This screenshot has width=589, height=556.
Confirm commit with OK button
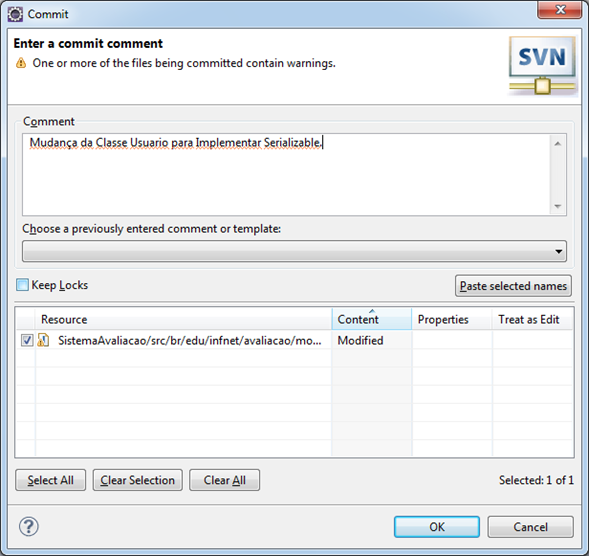pyautogui.click(x=436, y=527)
